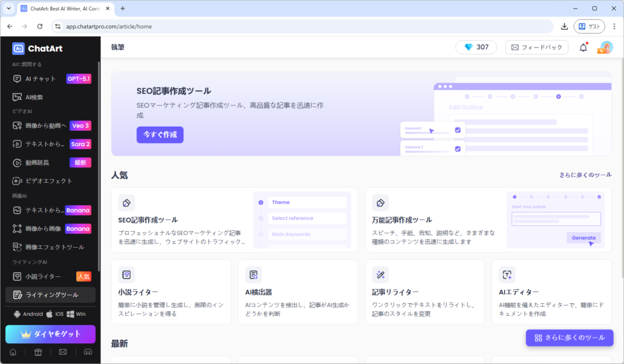Click the ChatArt logo

38,48
